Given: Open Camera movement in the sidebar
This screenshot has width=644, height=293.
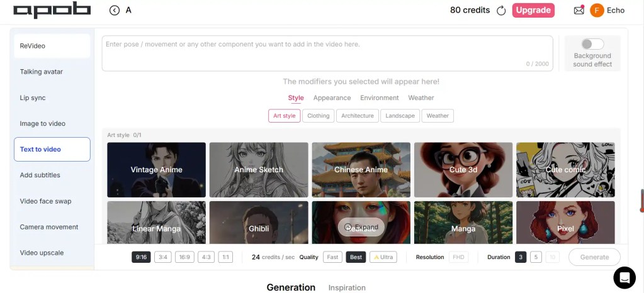Looking at the screenshot, I should 52,227.
